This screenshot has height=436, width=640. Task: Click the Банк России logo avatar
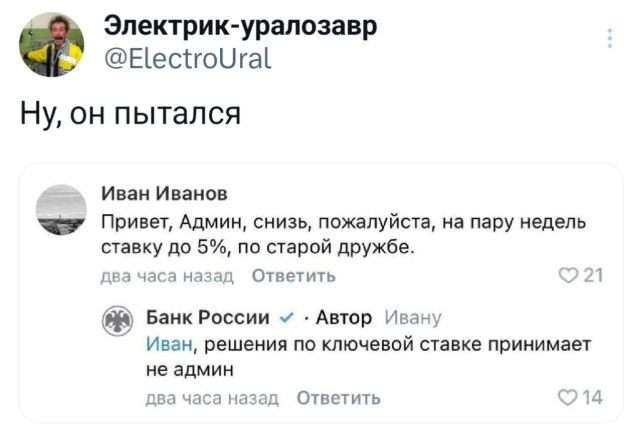[116, 320]
